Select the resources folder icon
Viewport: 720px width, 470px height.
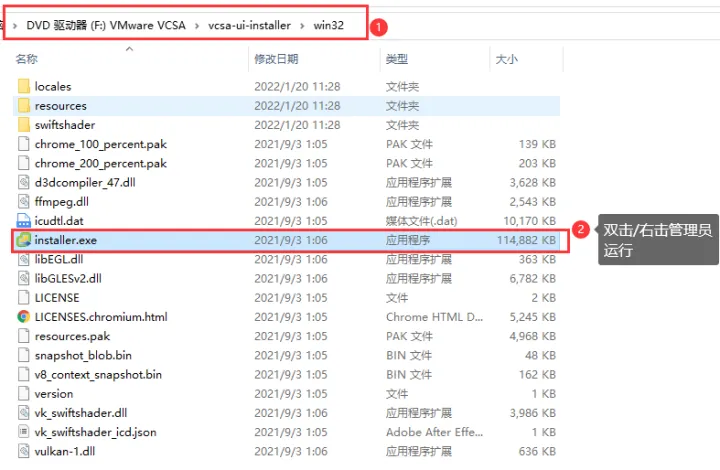point(23,106)
